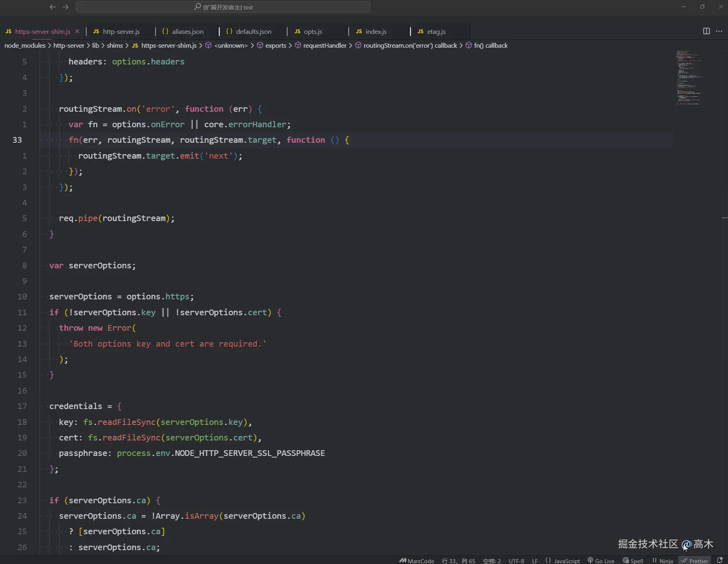
Task: Click the 'throw new Error(' statement
Action: (x=97, y=328)
